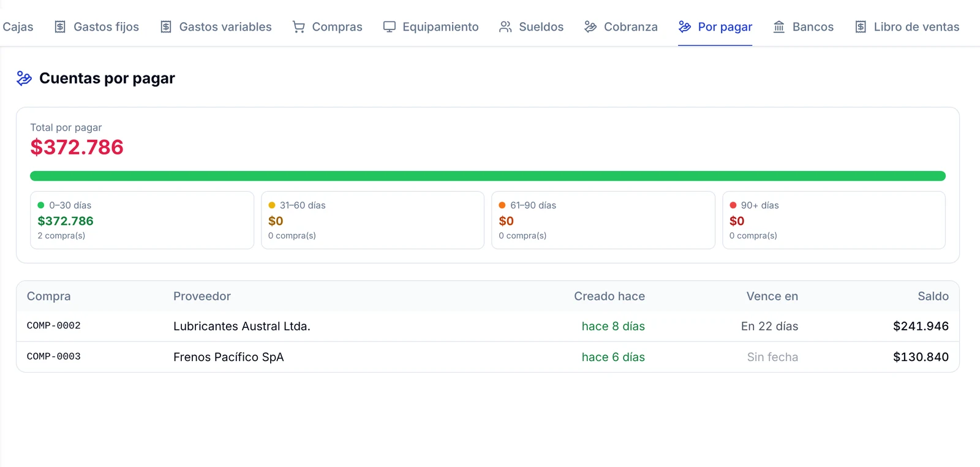The width and height of the screenshot is (980, 467).
Task: Click the $372.786 amount in 0–30 días card
Action: tap(66, 221)
